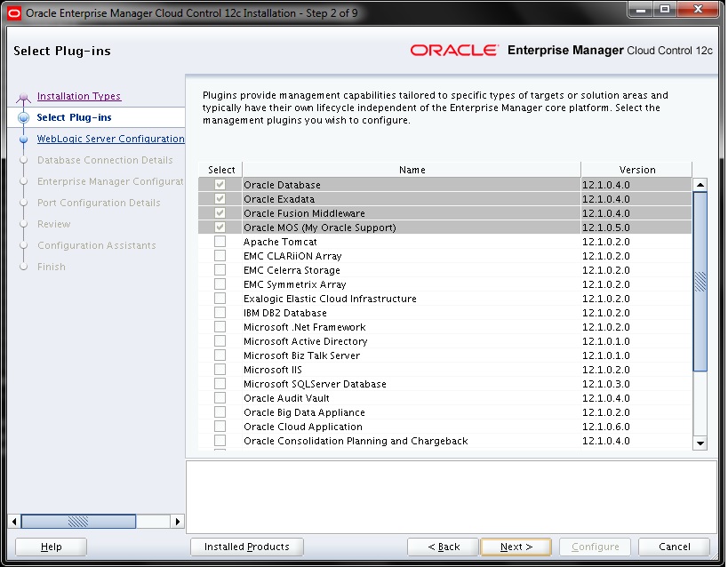Click the Configuration Assistants step
The height and width of the screenshot is (567, 728).
97,245
